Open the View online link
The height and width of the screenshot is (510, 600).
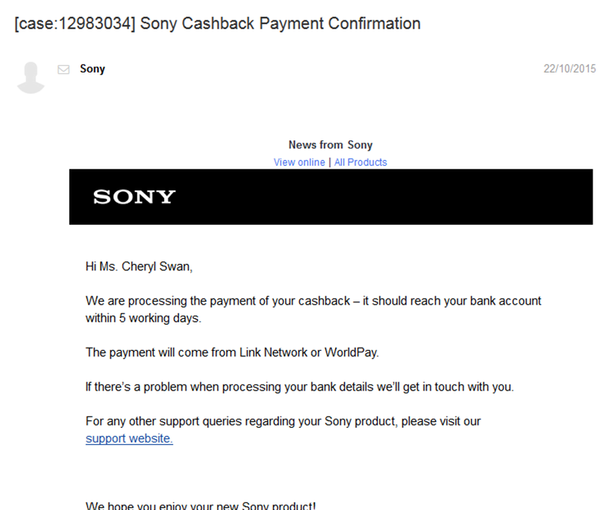click(299, 162)
